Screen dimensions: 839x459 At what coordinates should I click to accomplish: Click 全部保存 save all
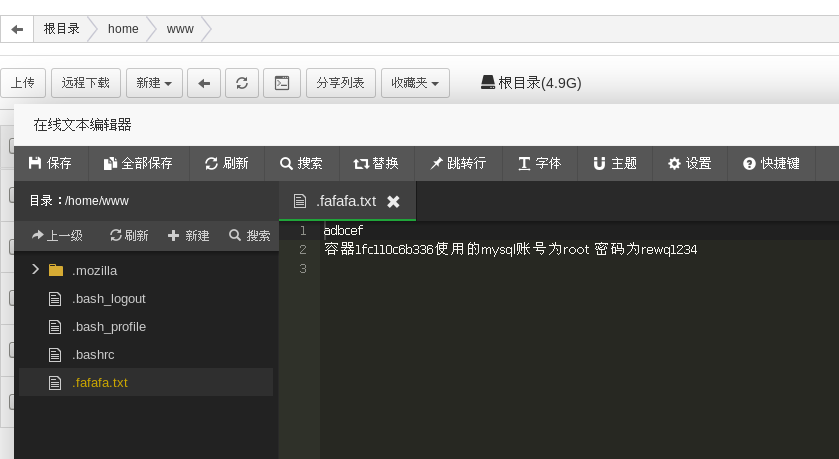(x=139, y=163)
